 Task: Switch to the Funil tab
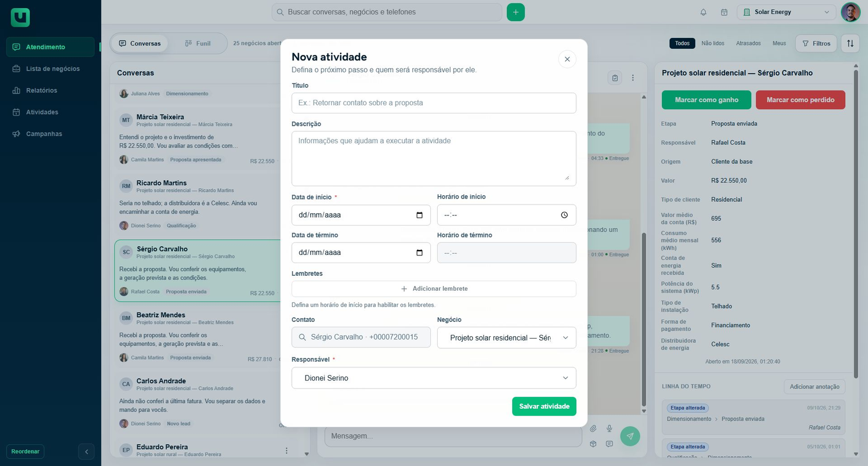(197, 43)
